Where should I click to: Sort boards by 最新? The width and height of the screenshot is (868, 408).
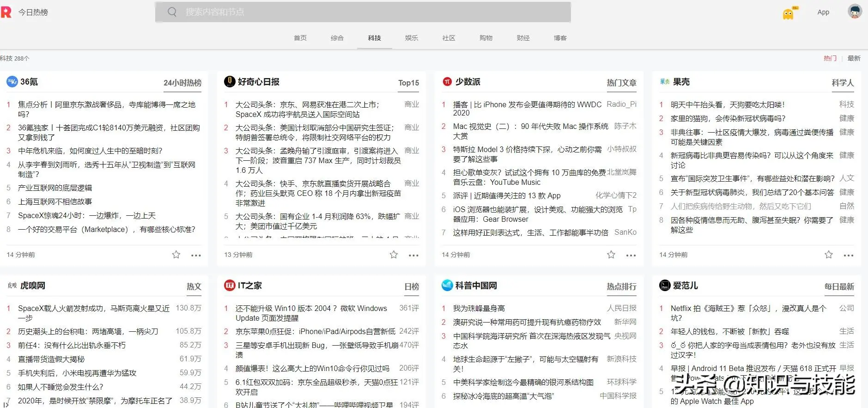854,58
